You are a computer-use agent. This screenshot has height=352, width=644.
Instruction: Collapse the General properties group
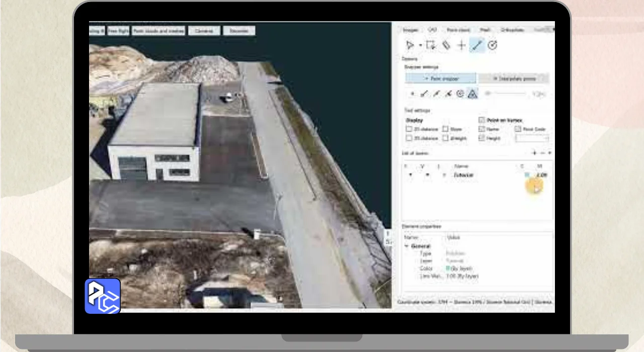pyautogui.click(x=407, y=246)
